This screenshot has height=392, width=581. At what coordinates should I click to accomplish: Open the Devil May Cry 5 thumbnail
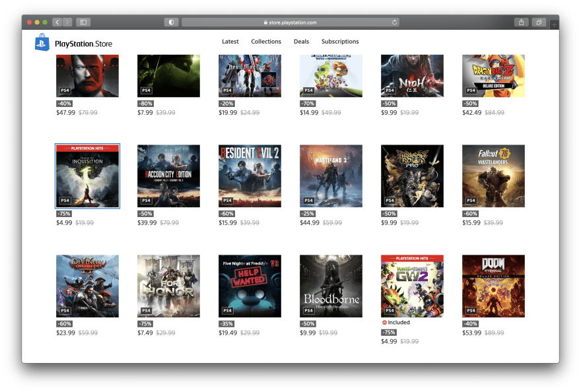pyautogui.click(x=250, y=76)
